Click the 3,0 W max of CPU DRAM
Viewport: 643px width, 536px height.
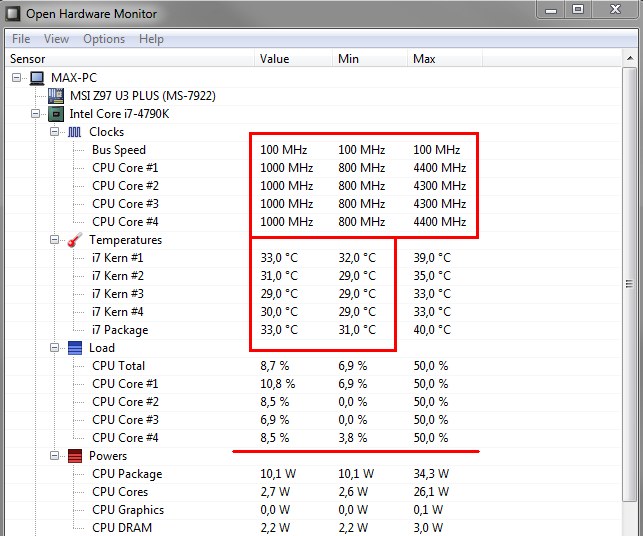(x=428, y=528)
